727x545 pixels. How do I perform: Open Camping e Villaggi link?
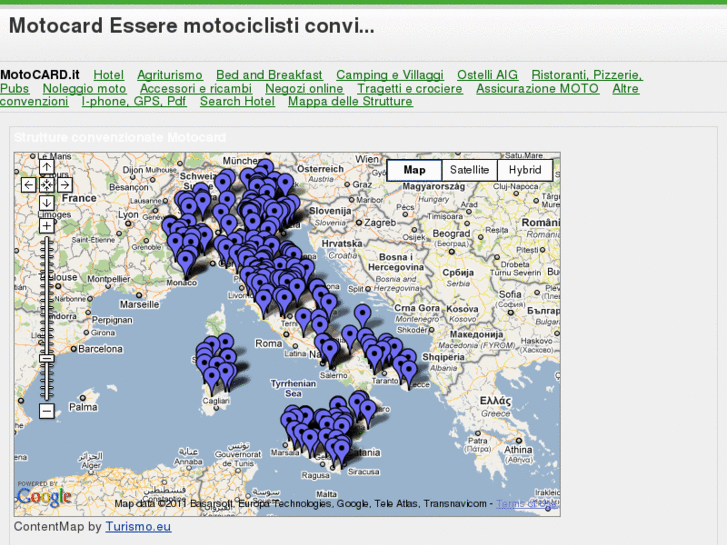point(390,75)
